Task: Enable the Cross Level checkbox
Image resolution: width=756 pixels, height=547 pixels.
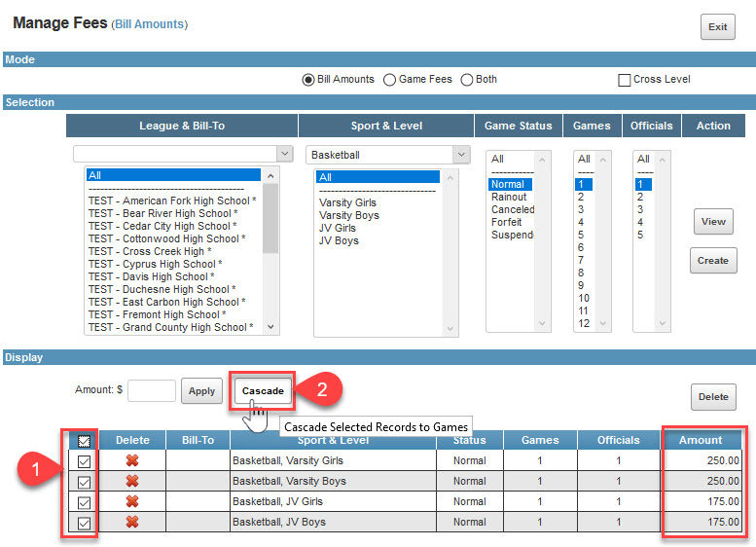Action: click(625, 80)
